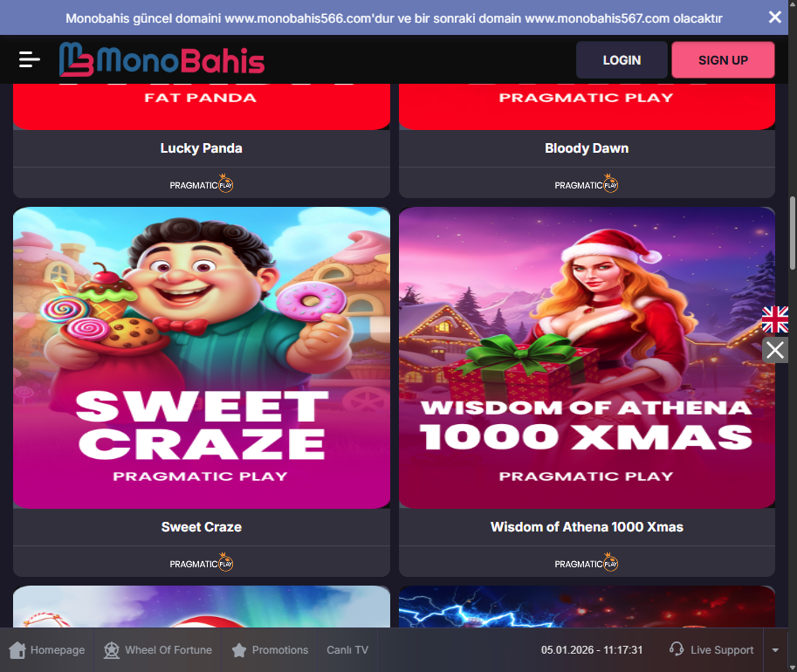Open Wisdom of Athena 1000 Xmas thumbnail
Viewport: 797px width, 672px height.
point(587,357)
